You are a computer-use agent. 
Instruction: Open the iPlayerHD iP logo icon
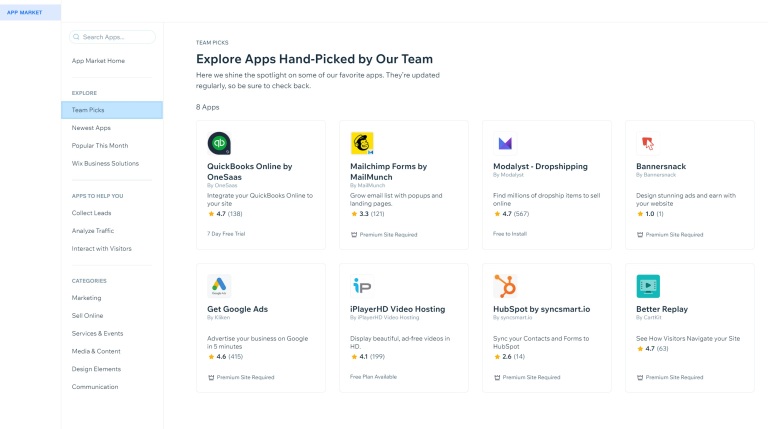tap(362, 286)
